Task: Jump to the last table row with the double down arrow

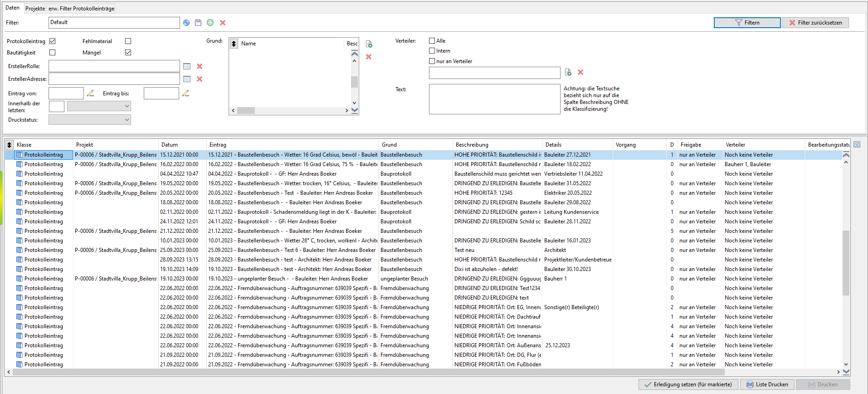Action: tap(846, 372)
